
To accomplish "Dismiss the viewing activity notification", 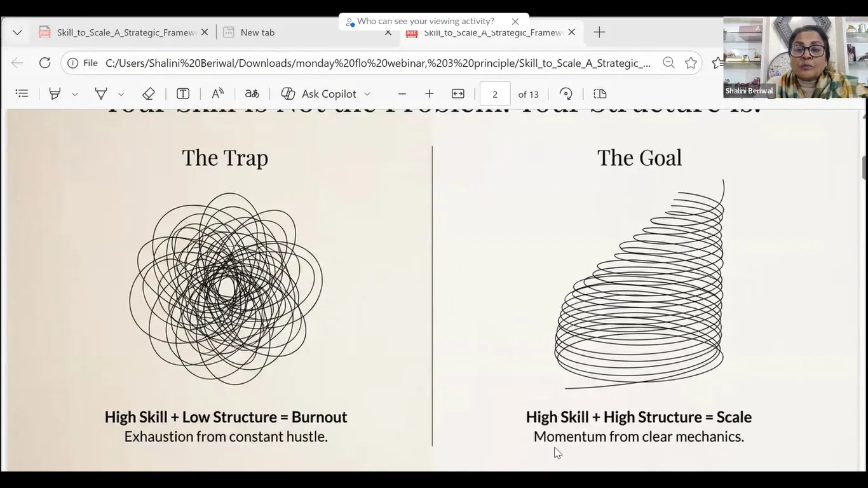I will click(x=515, y=22).
